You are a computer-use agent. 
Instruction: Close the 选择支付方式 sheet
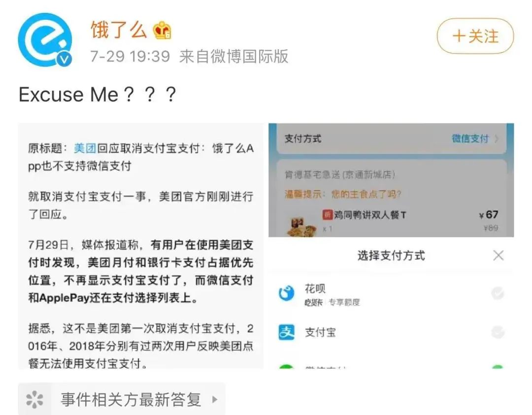tap(499, 255)
